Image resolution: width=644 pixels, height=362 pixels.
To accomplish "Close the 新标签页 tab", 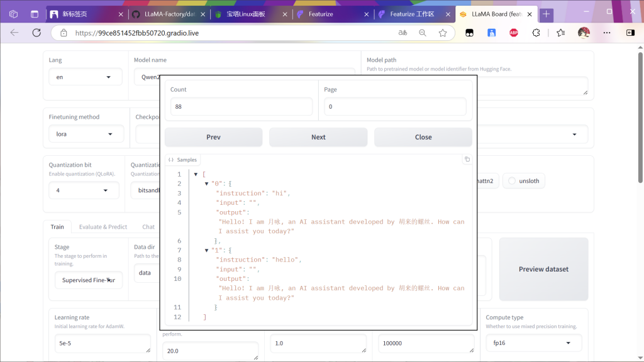I will tap(121, 14).
